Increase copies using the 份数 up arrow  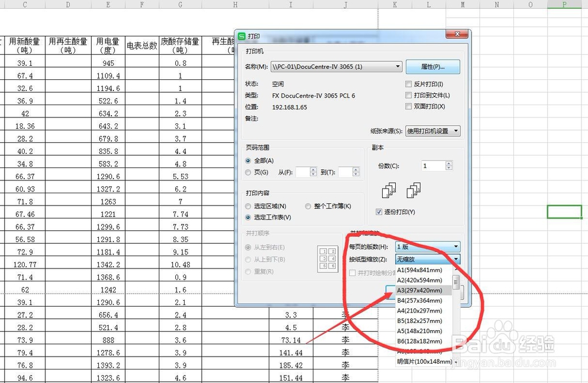pos(449,163)
